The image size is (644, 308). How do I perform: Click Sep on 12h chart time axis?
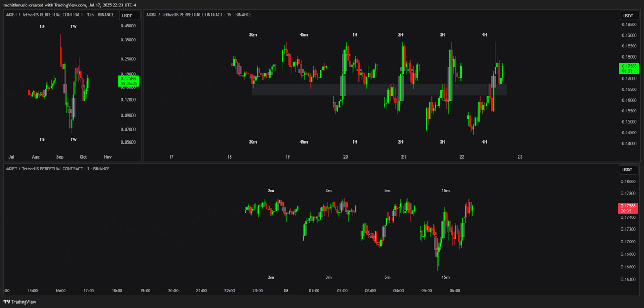click(x=60, y=157)
